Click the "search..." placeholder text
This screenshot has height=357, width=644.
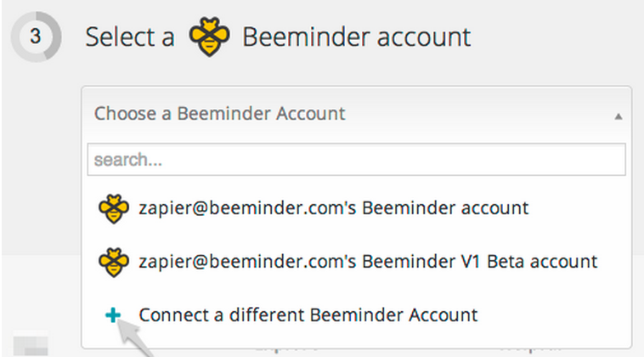(x=128, y=160)
